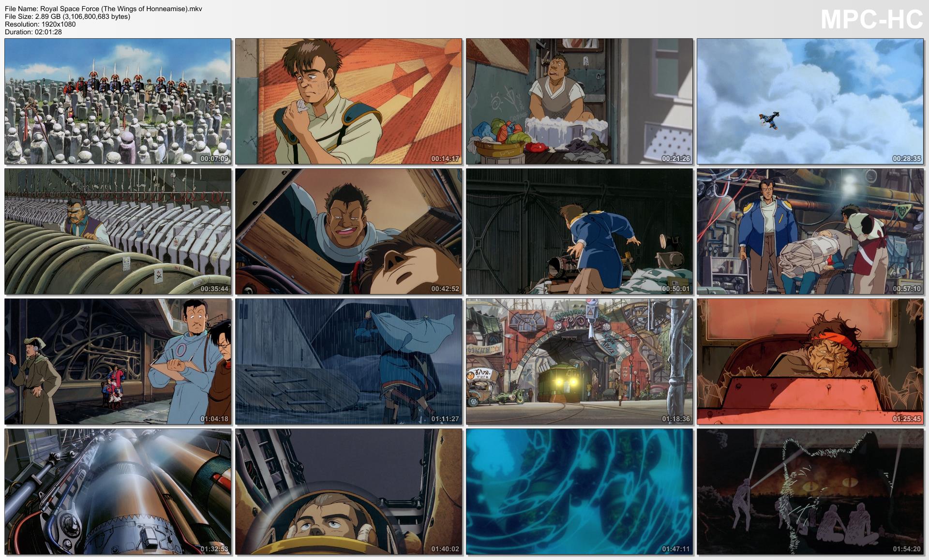Select the thumbnail of man wiping his face
The height and width of the screenshot is (560, 929).
(x=349, y=102)
